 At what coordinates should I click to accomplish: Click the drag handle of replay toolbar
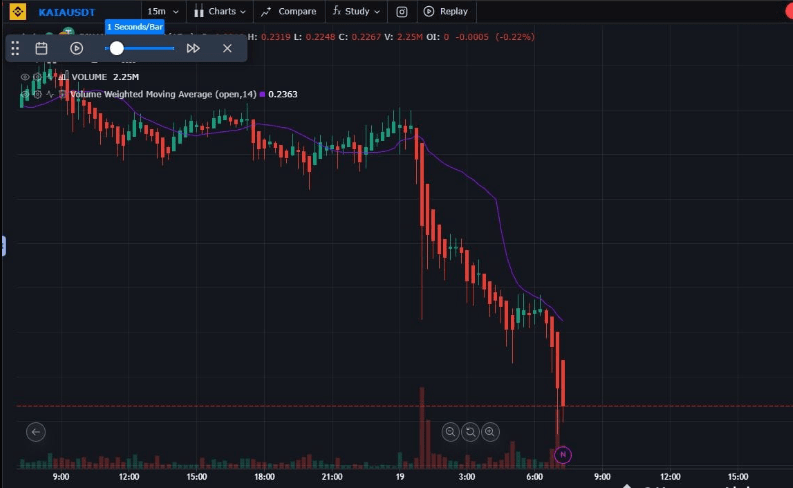pos(15,48)
